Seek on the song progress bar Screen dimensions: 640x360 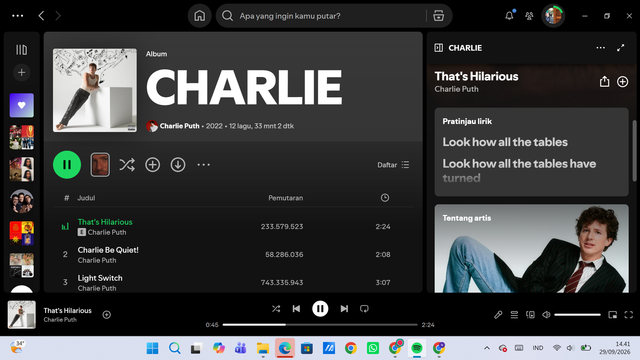(x=320, y=325)
